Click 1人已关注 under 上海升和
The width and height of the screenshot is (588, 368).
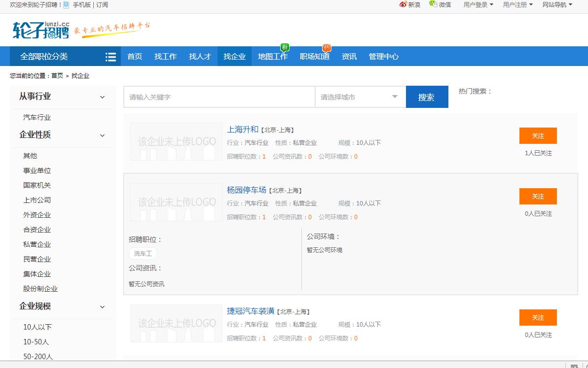(x=538, y=153)
